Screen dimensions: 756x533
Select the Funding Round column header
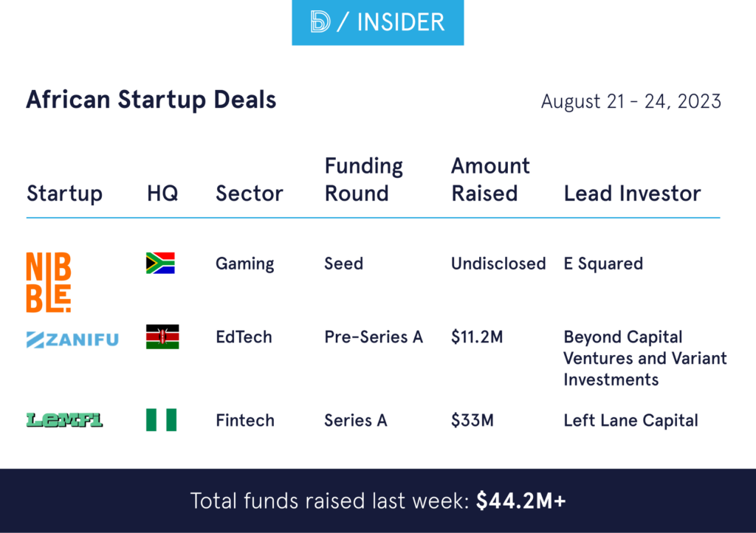click(363, 179)
